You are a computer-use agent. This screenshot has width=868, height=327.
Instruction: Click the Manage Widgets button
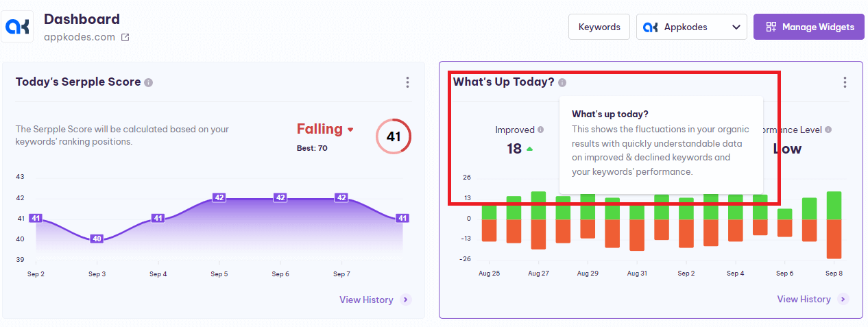809,27
